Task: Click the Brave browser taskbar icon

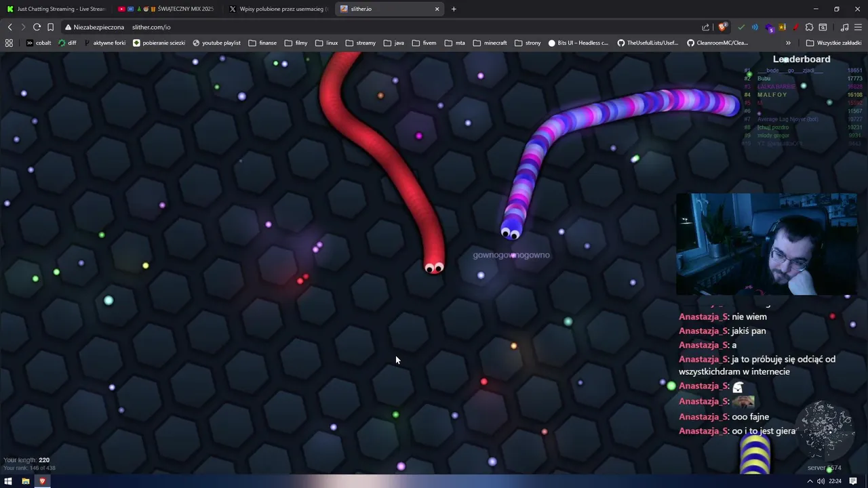Action: [x=42, y=481]
